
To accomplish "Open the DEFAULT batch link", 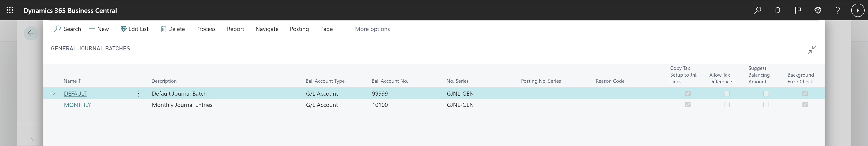I will coord(75,93).
